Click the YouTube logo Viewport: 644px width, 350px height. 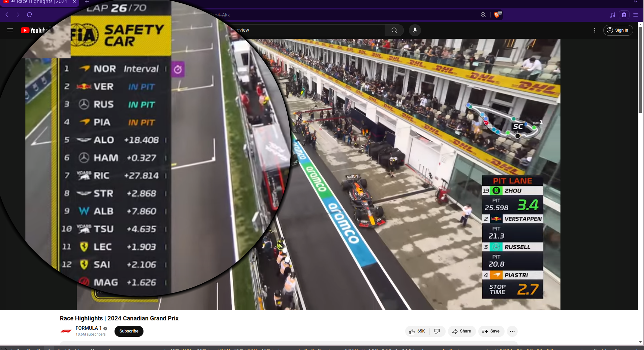35,30
